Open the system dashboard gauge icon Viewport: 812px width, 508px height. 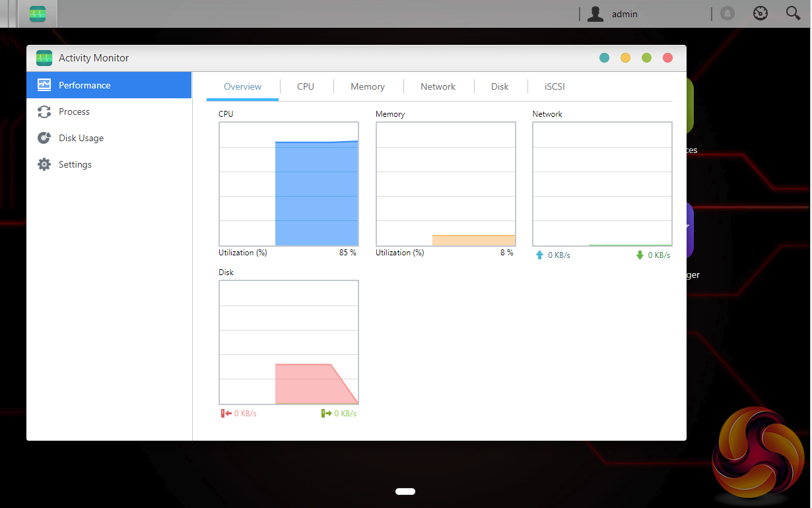761,13
